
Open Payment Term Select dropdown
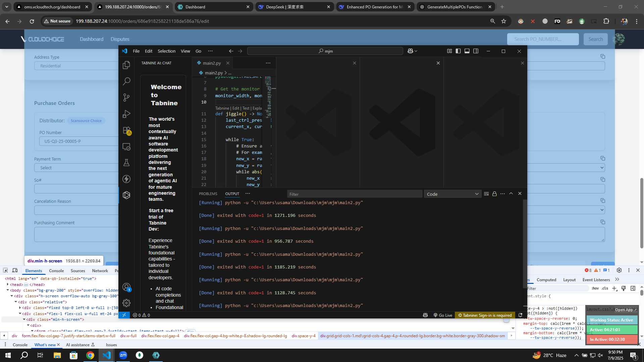tap(76, 168)
